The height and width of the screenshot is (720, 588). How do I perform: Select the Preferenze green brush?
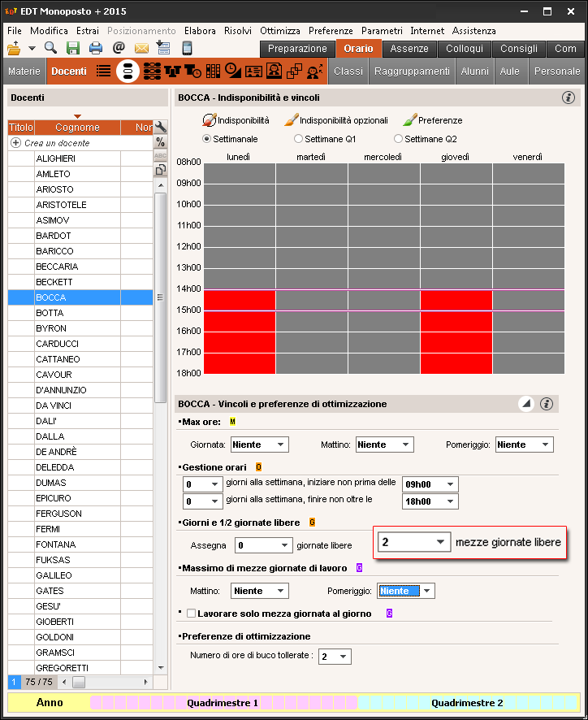pos(409,119)
